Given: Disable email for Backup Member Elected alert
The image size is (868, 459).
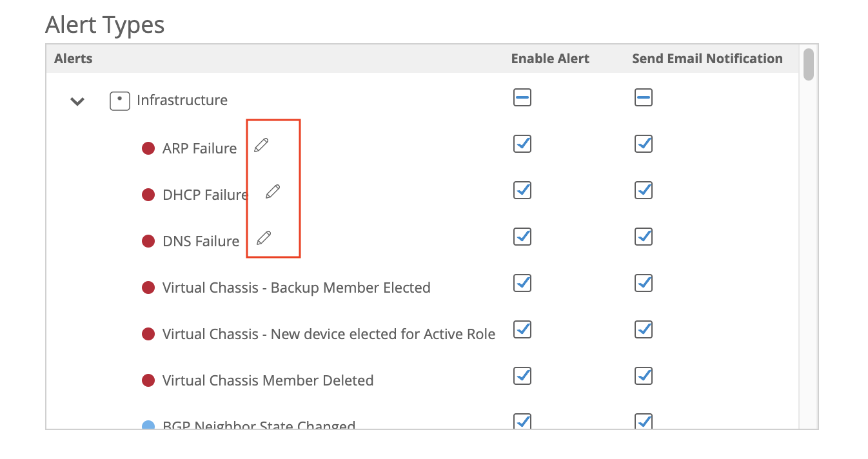Looking at the screenshot, I should coord(644,283).
